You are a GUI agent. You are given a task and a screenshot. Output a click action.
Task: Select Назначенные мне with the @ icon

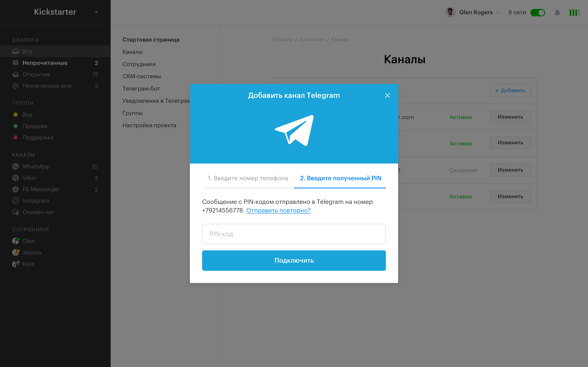coord(16,86)
